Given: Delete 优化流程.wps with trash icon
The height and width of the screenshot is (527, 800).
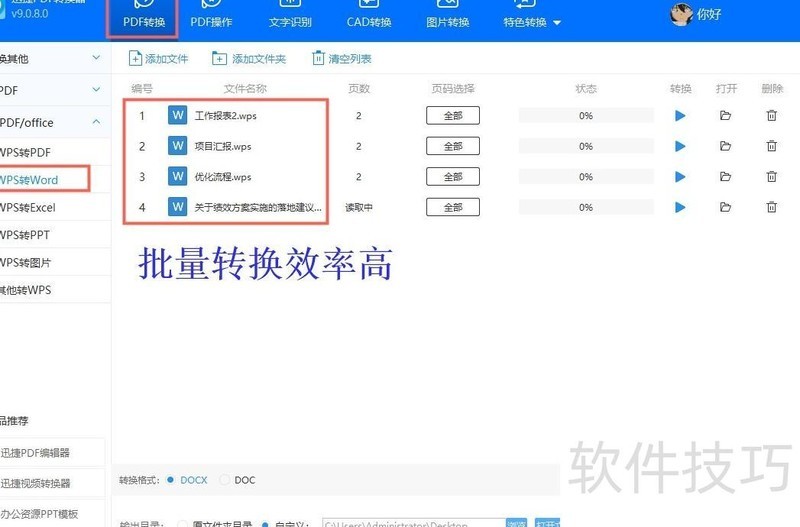Looking at the screenshot, I should tap(771, 177).
